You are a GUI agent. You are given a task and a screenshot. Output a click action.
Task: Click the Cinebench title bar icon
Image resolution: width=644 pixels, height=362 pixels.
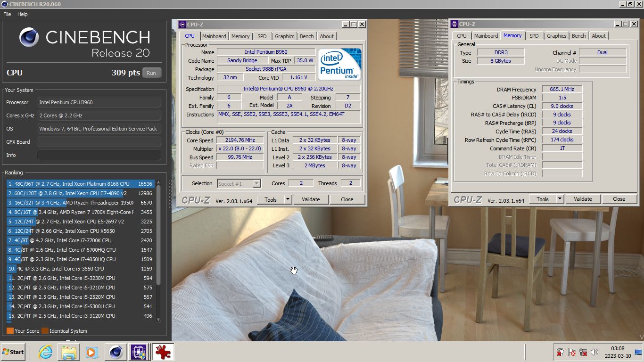click(4, 4)
